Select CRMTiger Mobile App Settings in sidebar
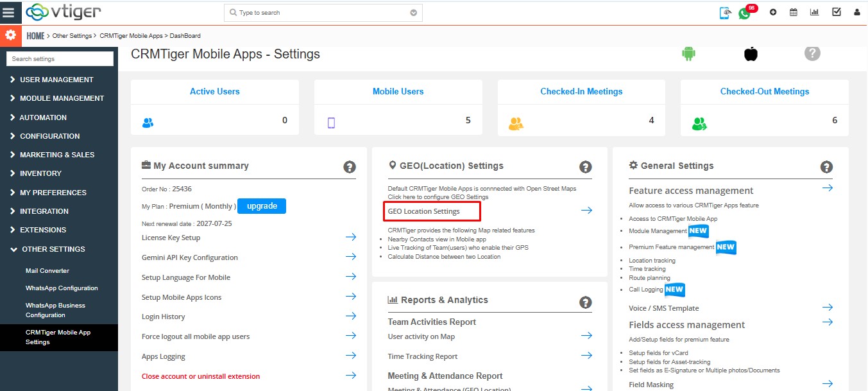 (59, 337)
